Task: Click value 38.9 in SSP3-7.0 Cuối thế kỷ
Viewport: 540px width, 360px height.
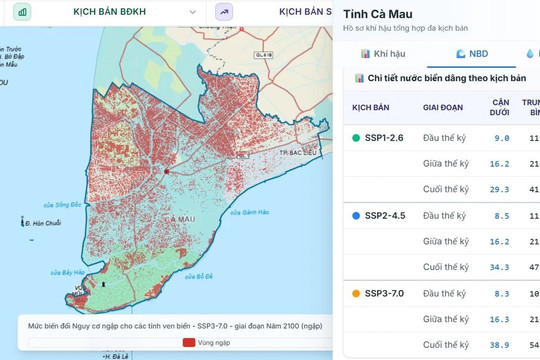Action: pyautogui.click(x=499, y=345)
